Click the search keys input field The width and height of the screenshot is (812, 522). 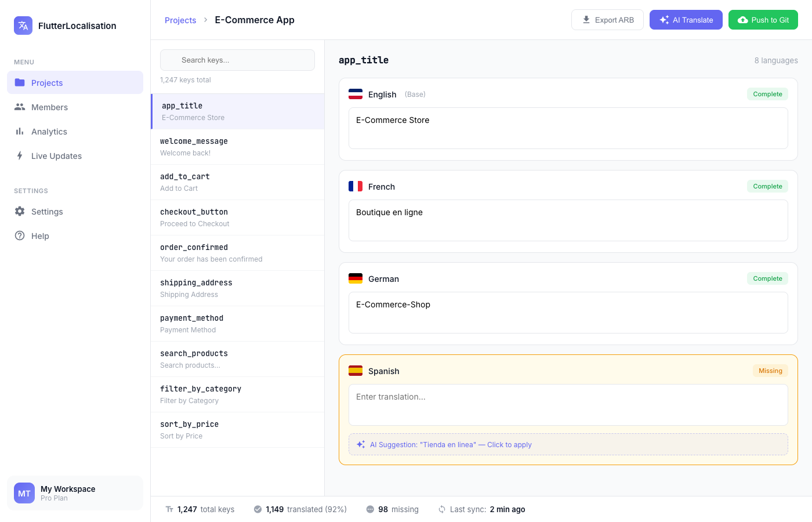click(x=237, y=60)
